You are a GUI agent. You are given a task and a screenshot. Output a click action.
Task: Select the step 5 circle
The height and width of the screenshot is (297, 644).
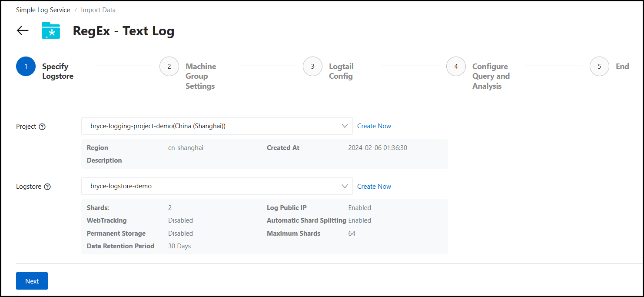pyautogui.click(x=599, y=67)
